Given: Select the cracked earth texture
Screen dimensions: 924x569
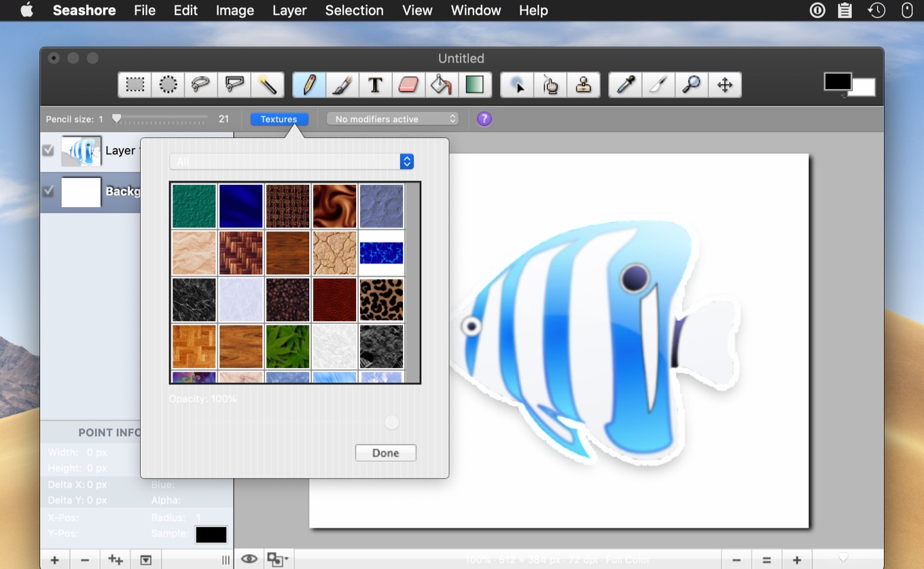Looking at the screenshot, I should tap(334, 253).
